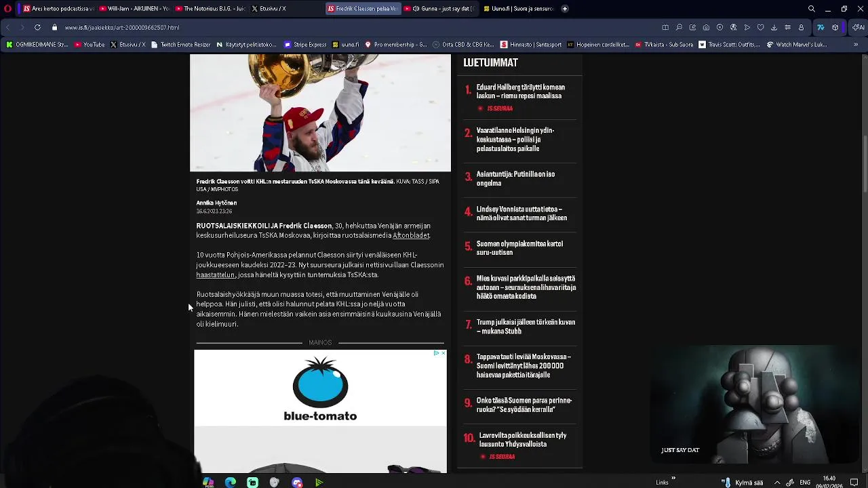The width and height of the screenshot is (868, 488).
Task: Open easy setup sliders icon
Action: tap(787, 28)
